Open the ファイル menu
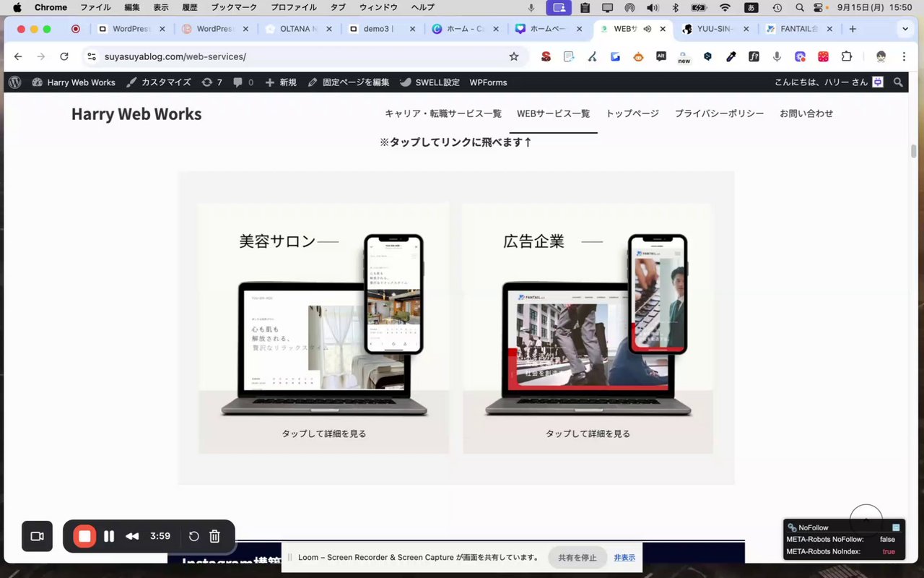 tap(95, 7)
